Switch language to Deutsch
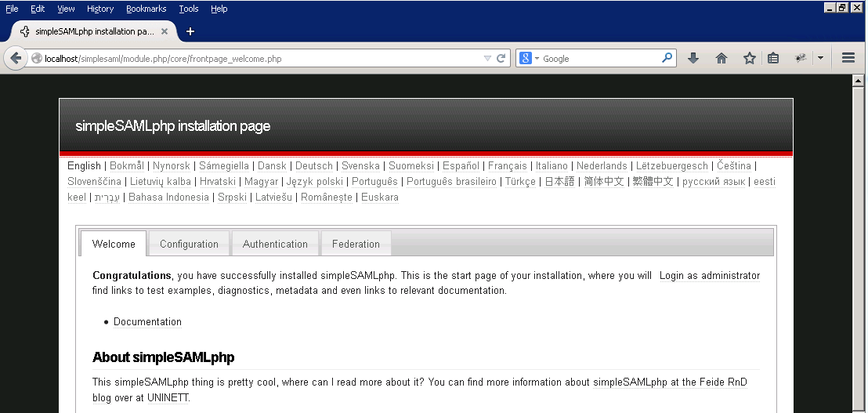This screenshot has width=868, height=413. pyautogui.click(x=314, y=165)
